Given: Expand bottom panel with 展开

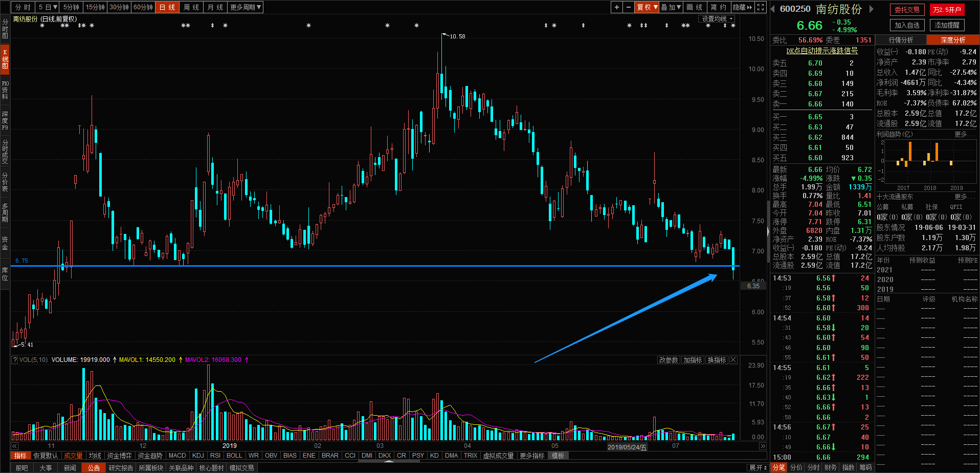Looking at the screenshot, I should click(758, 468).
